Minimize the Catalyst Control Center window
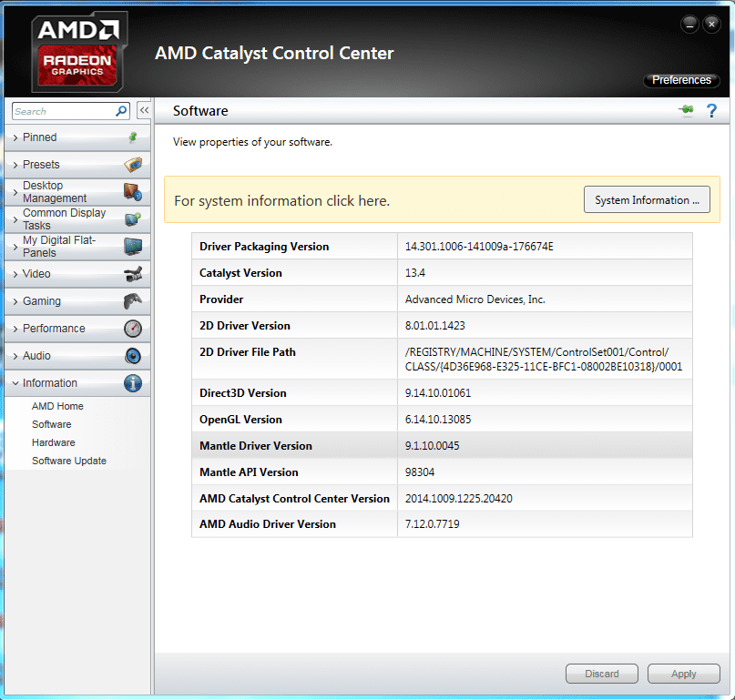This screenshot has width=735, height=700. pyautogui.click(x=689, y=24)
